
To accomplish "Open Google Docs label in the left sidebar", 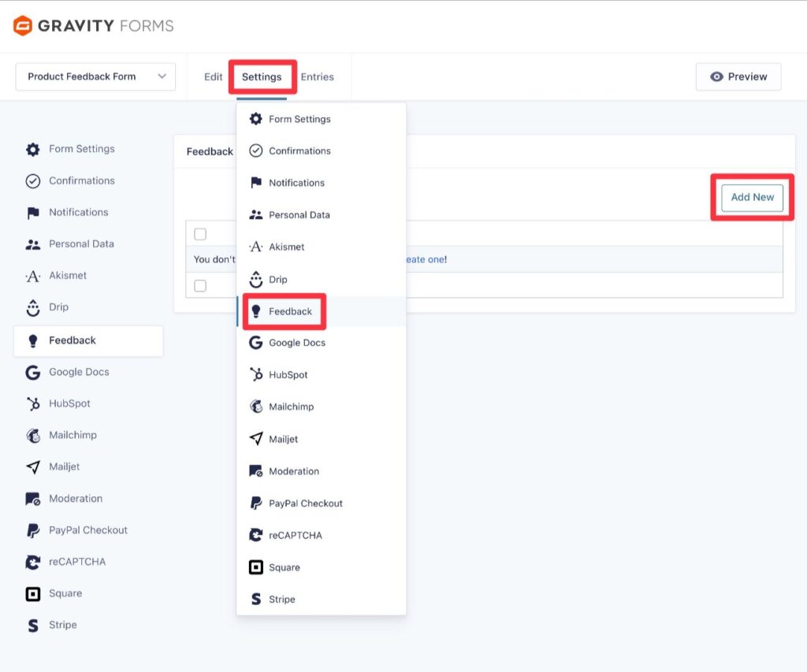I will click(x=80, y=372).
